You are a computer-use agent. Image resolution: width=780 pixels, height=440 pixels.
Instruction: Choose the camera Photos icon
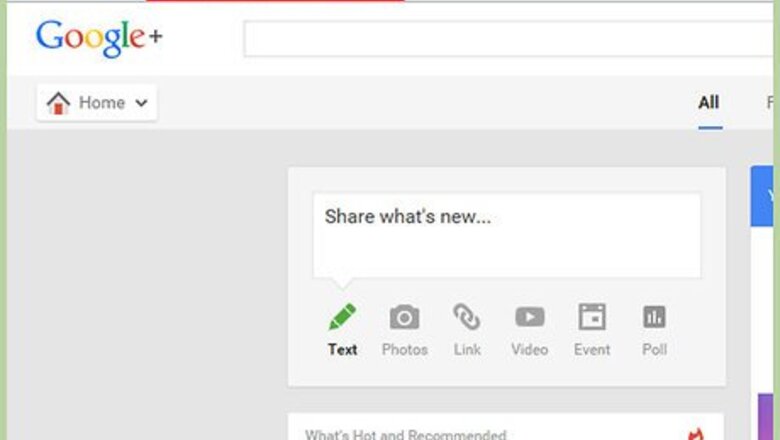pyautogui.click(x=404, y=317)
